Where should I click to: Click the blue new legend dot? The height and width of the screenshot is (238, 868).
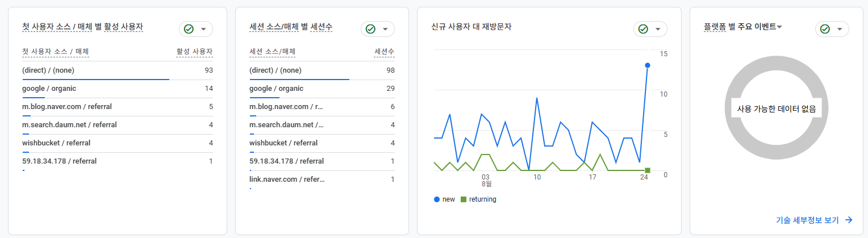436,199
